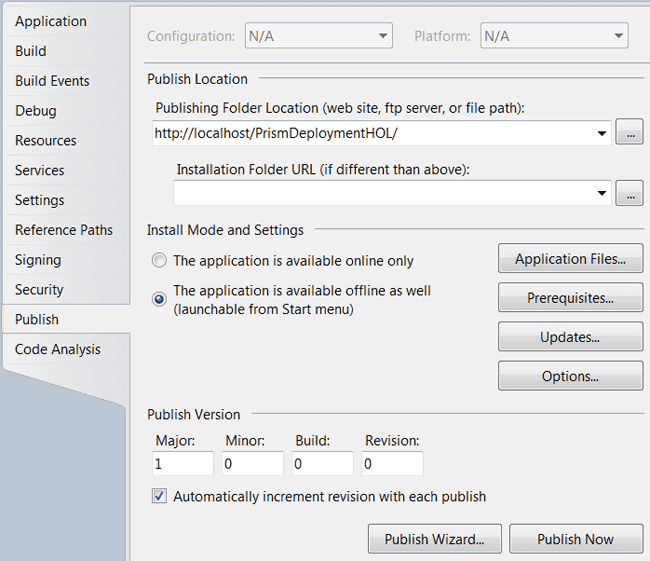Browse for the Publishing Folder Location
The width and height of the screenshot is (650, 561).
[x=630, y=132]
